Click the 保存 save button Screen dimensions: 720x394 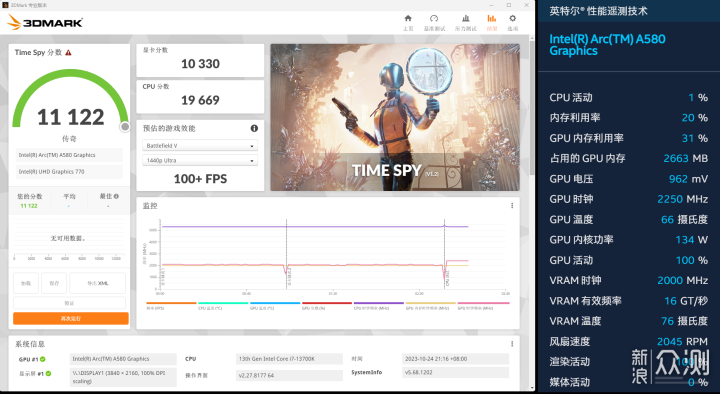(54, 283)
